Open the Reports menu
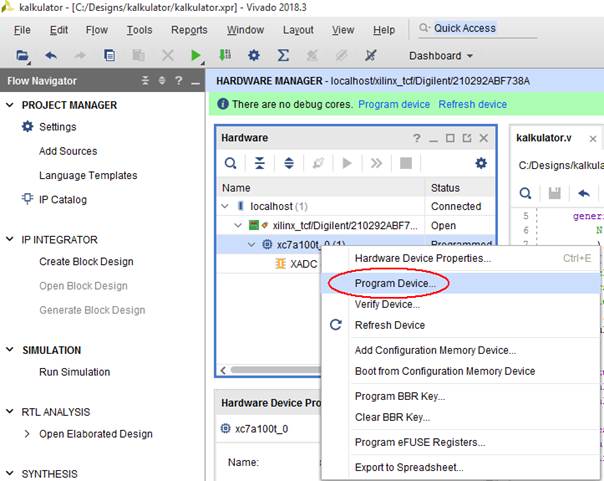 pos(189,30)
